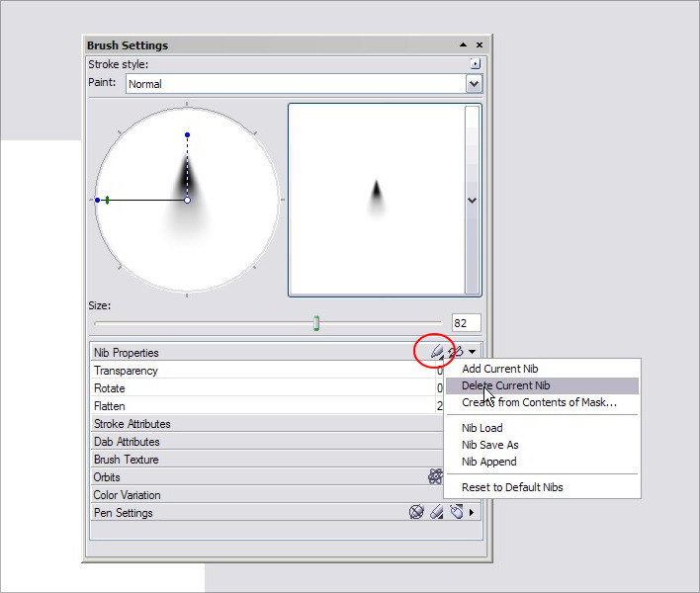Viewport: 700px width, 593px height.
Task: Click the green flatten handle on the dial
Action: (107, 200)
